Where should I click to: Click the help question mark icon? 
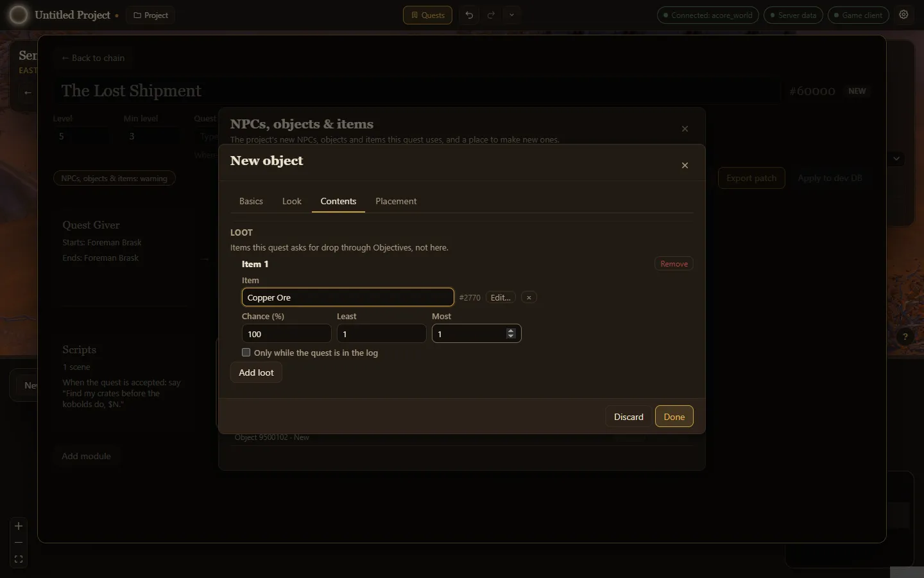tap(905, 337)
